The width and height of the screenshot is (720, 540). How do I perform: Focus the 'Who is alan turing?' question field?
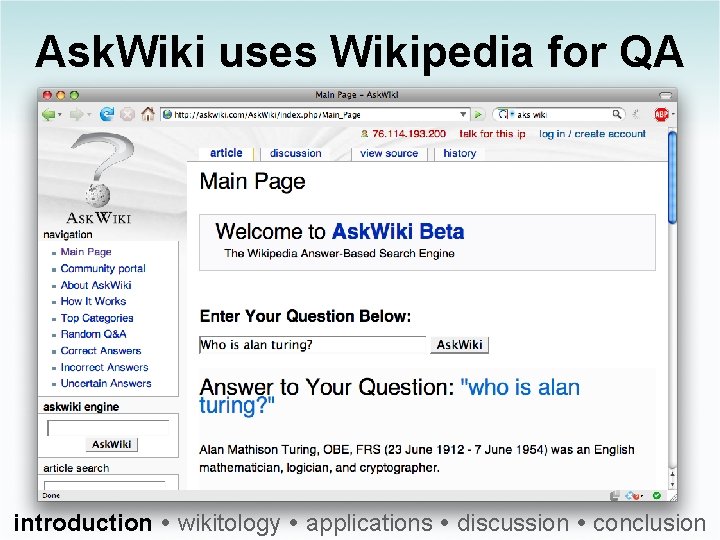pos(312,345)
